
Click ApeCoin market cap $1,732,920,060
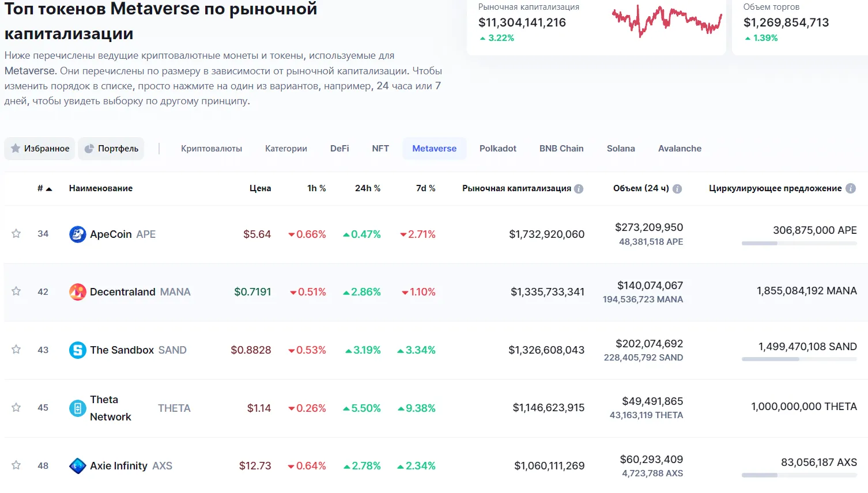click(547, 234)
